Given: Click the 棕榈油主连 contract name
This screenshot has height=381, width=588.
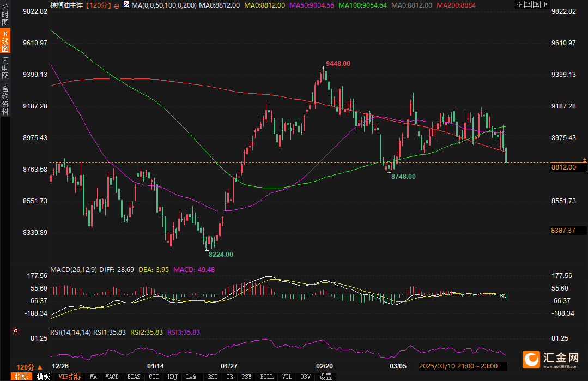Looking at the screenshot, I should 66,5.
